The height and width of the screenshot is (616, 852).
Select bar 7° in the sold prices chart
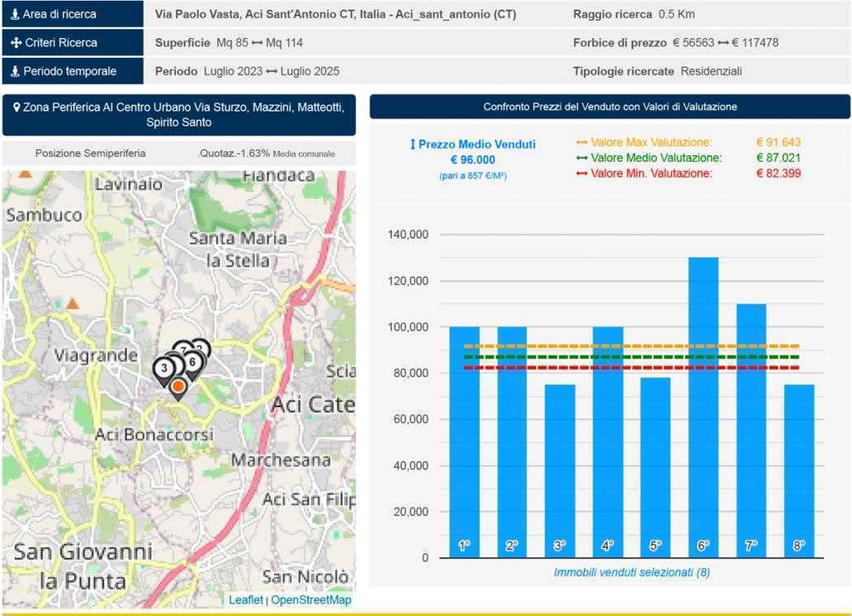[751, 430]
